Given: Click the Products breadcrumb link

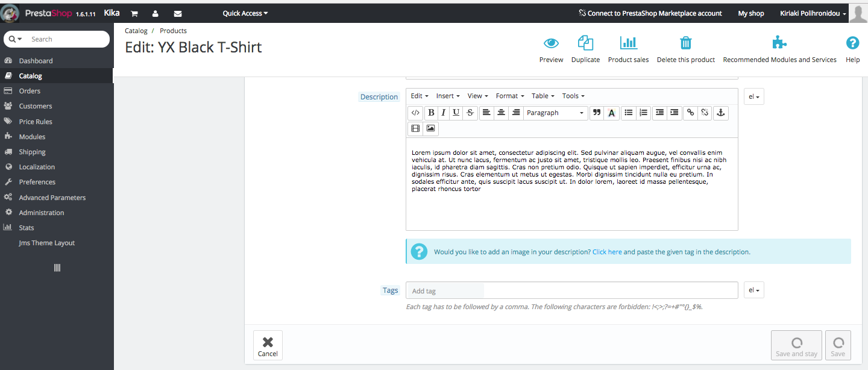Looking at the screenshot, I should click(173, 31).
